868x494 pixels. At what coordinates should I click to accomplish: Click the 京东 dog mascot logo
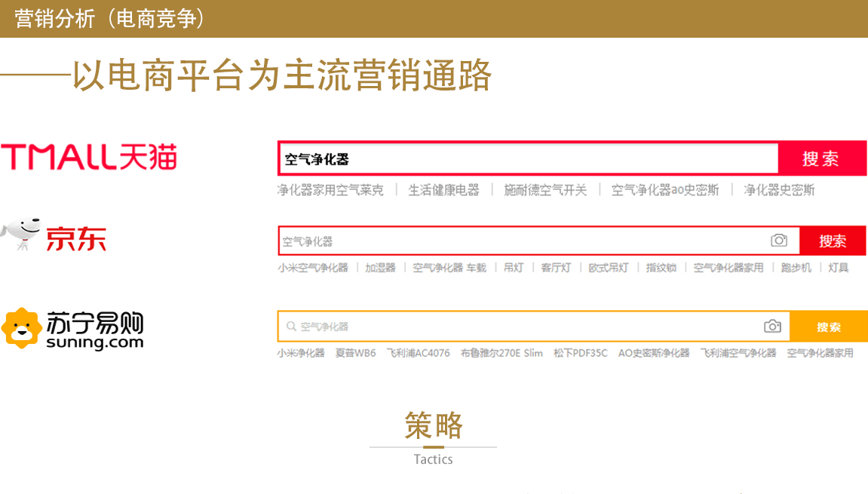[x=21, y=235]
